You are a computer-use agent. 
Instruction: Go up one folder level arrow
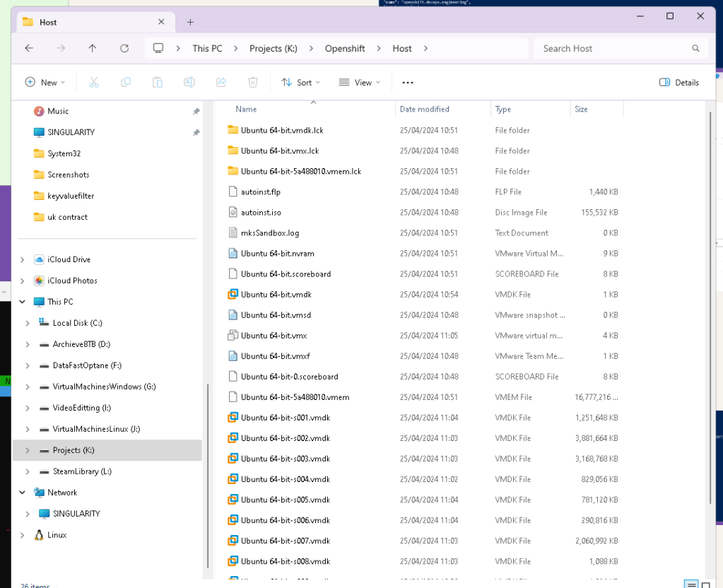[92, 49]
